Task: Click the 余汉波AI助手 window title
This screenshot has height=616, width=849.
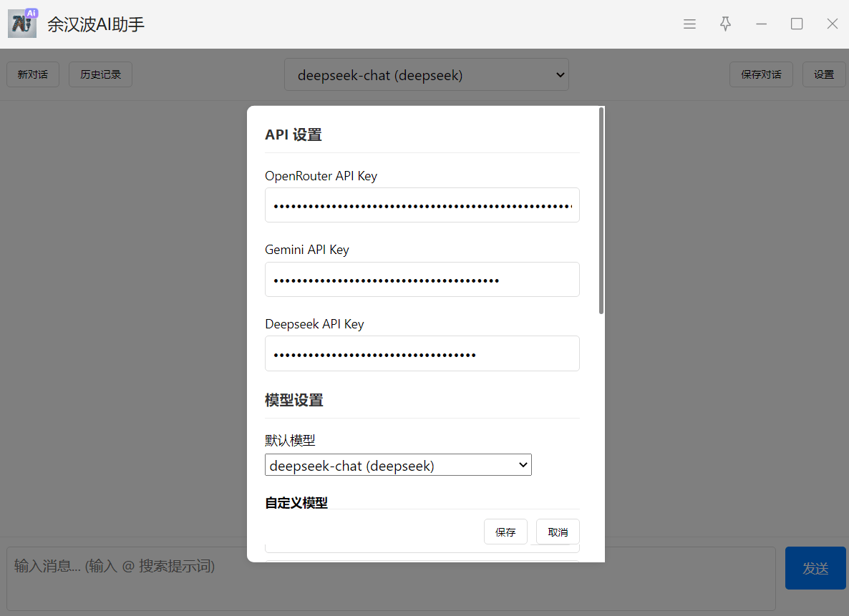Action: point(96,24)
